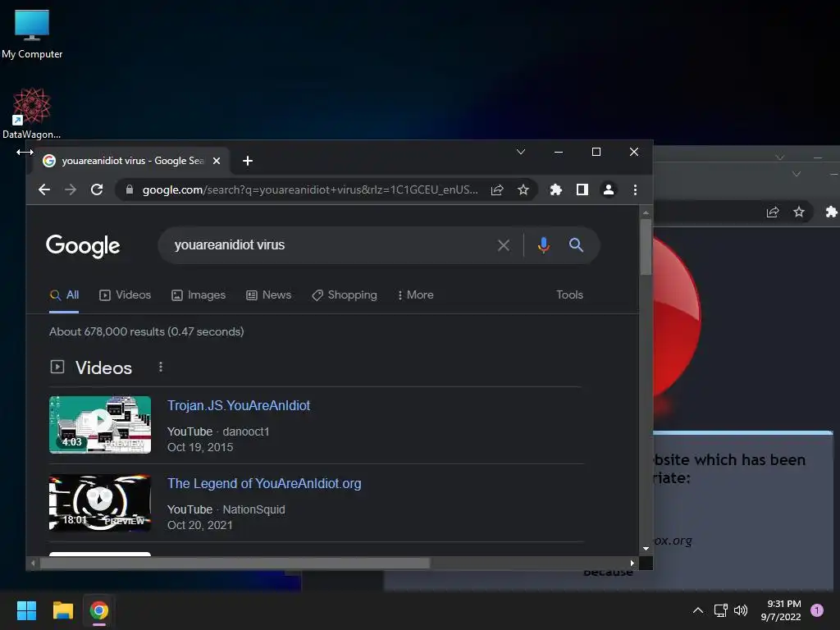840x630 pixels.
Task: Clear the search box with the X
Action: coord(504,245)
